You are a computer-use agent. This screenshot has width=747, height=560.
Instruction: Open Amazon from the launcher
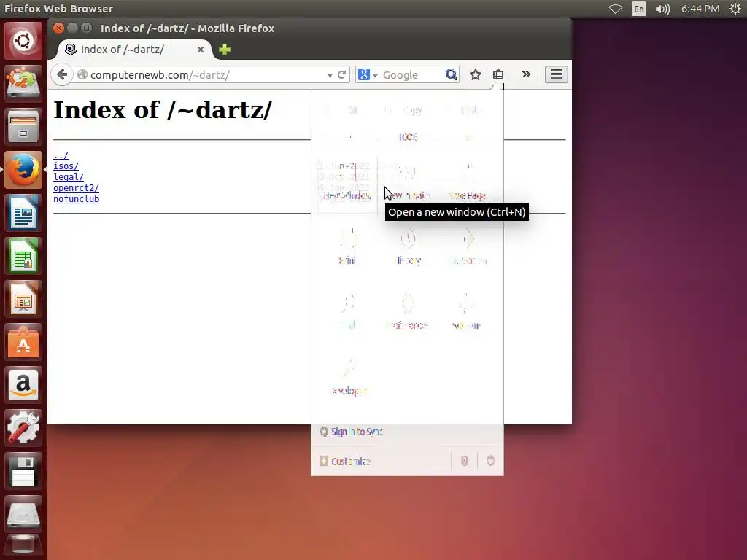23,385
